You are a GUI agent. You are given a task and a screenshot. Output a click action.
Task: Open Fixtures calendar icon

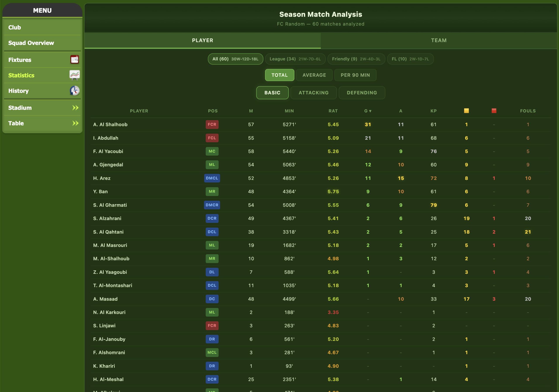click(74, 60)
